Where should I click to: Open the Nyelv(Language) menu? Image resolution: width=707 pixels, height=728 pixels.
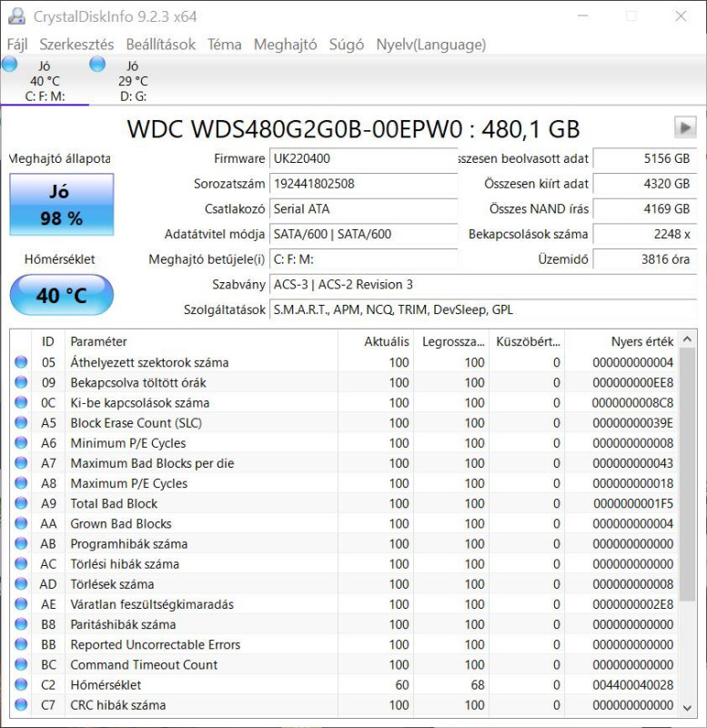point(430,45)
